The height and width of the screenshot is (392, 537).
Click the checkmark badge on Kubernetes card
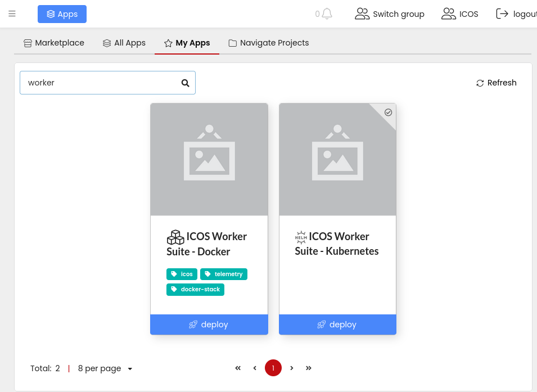tap(388, 112)
